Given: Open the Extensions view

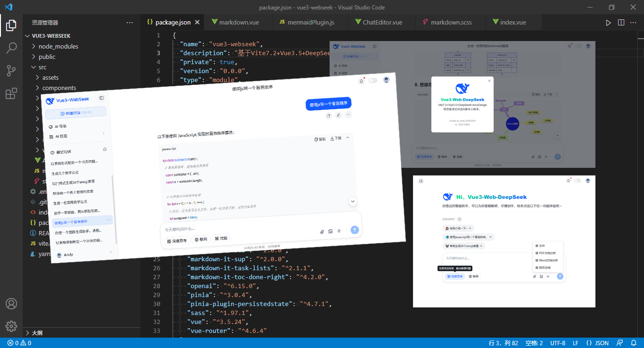Looking at the screenshot, I should pos(11,93).
